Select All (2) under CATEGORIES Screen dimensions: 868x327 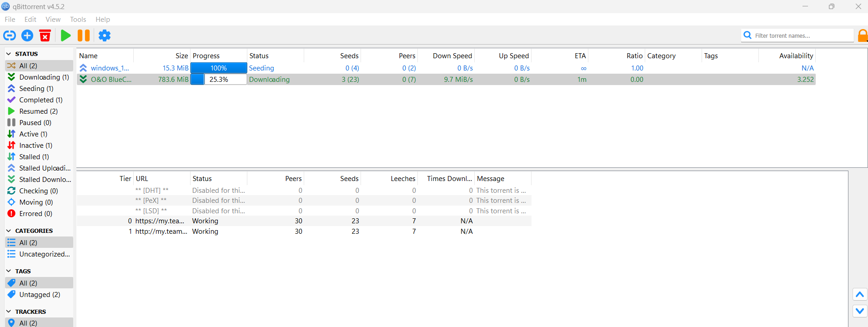[39, 242]
